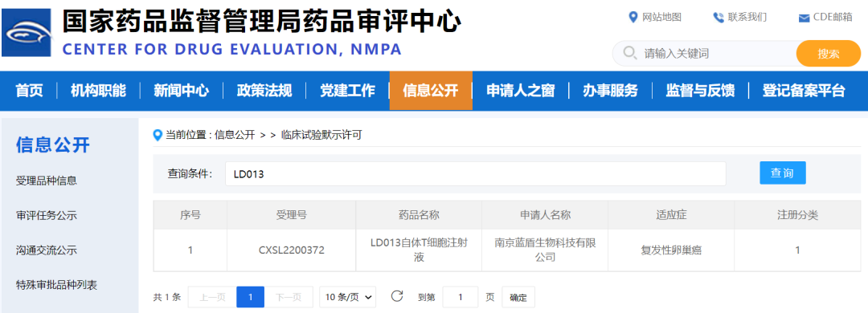The width and height of the screenshot is (868, 313).
Task: Click the blue 查询 button
Action: (782, 173)
